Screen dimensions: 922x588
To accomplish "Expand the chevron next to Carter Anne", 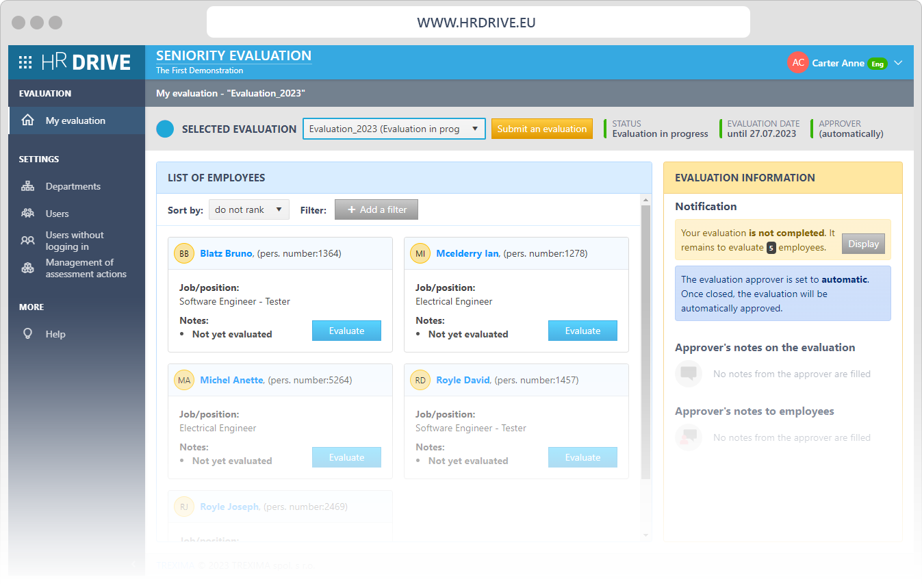I will 898,62.
